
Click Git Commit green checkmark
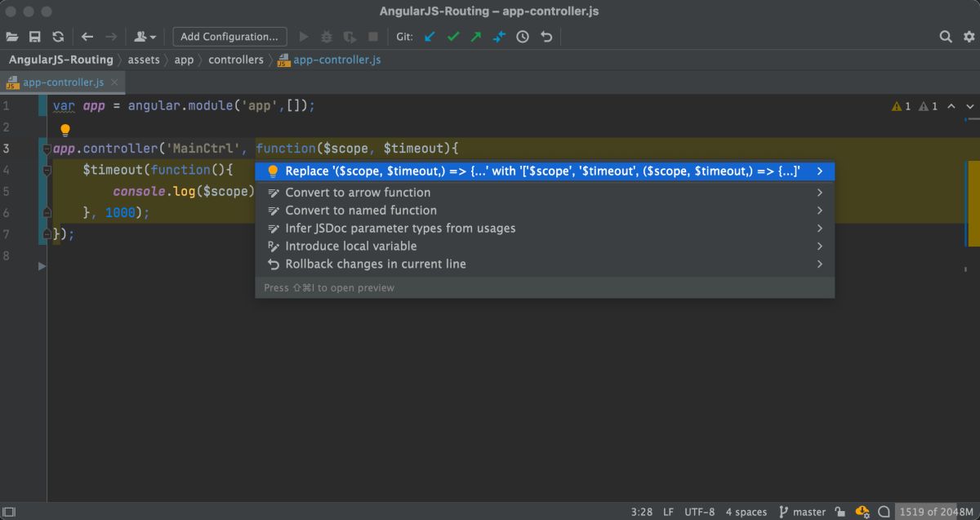[453, 37]
